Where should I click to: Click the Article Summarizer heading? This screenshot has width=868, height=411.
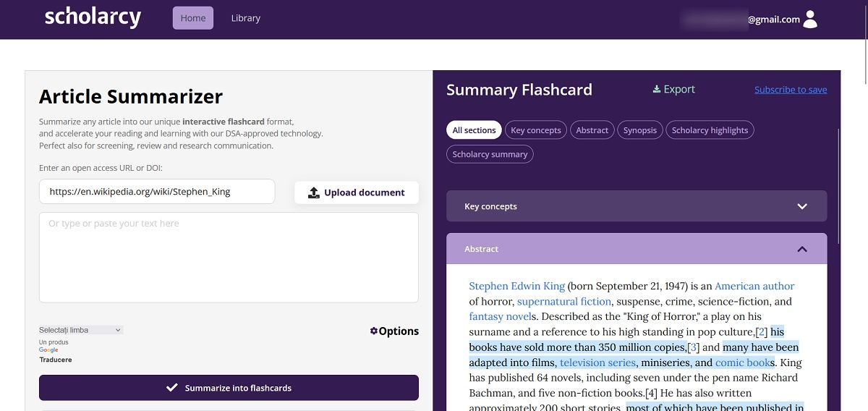click(x=131, y=96)
